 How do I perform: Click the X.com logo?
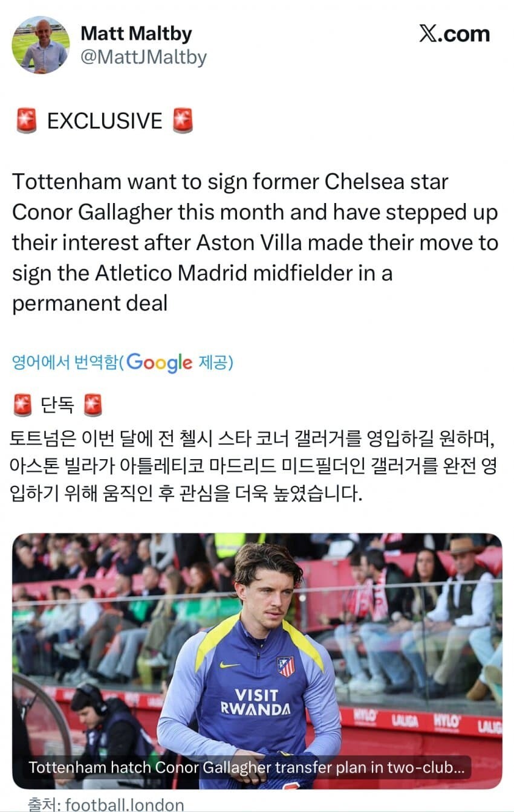(454, 34)
